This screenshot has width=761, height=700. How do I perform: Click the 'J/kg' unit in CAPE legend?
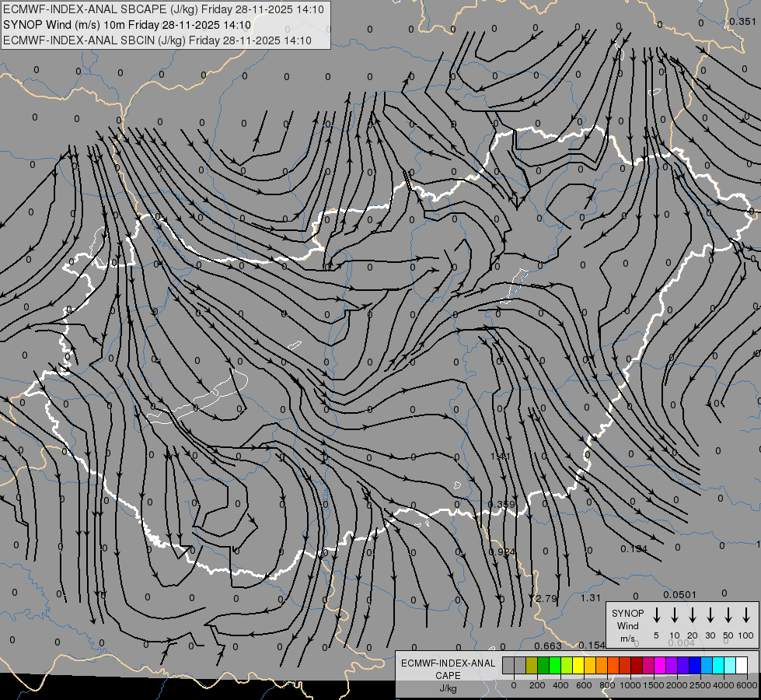pos(448,688)
